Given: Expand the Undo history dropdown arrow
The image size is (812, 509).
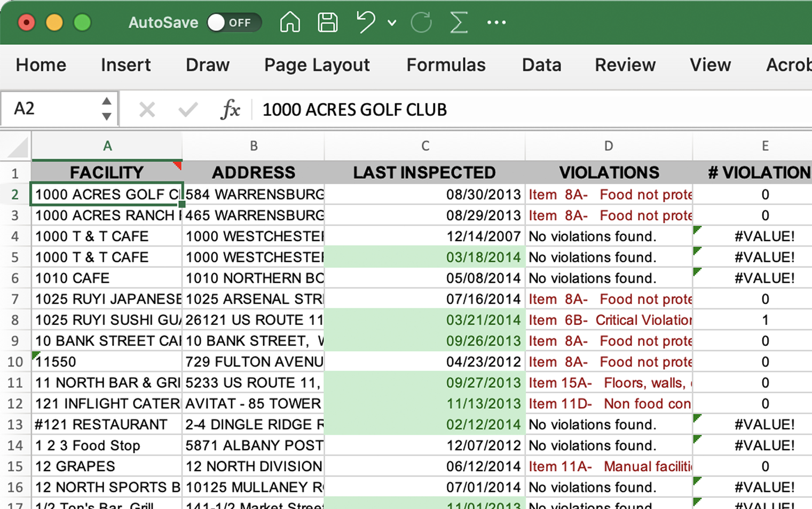Looking at the screenshot, I should click(392, 23).
